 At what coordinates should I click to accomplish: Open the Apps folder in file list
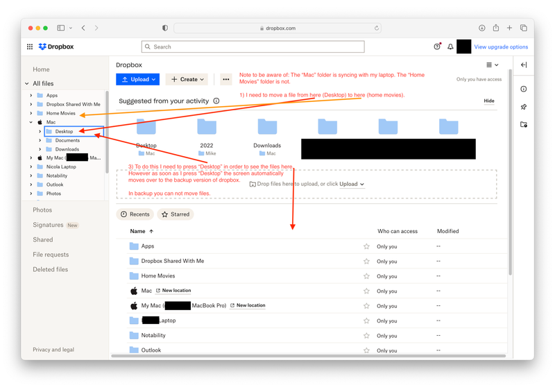point(148,246)
